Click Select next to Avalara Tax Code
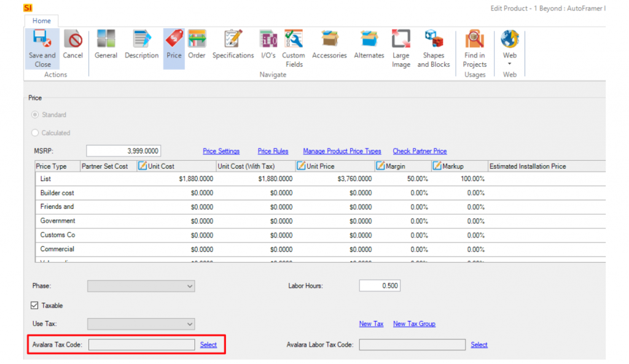This screenshot has height=364, width=629. coord(209,345)
